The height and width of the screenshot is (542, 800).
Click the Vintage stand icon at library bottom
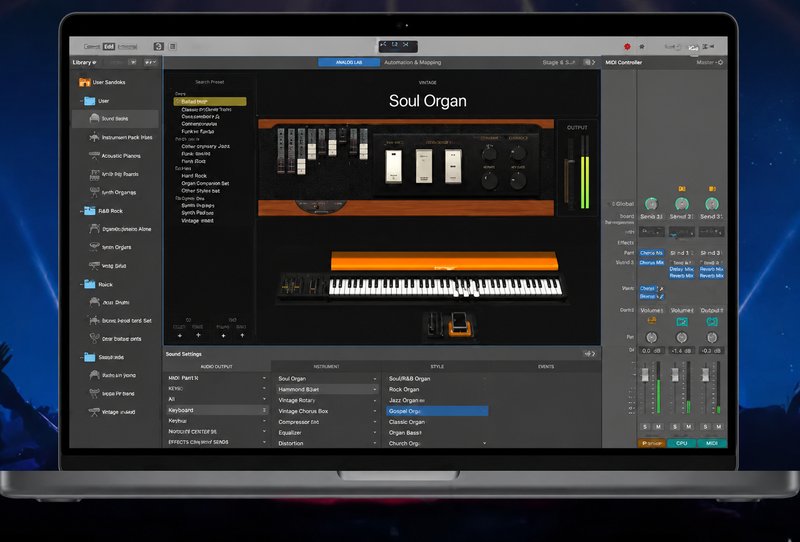(x=94, y=412)
